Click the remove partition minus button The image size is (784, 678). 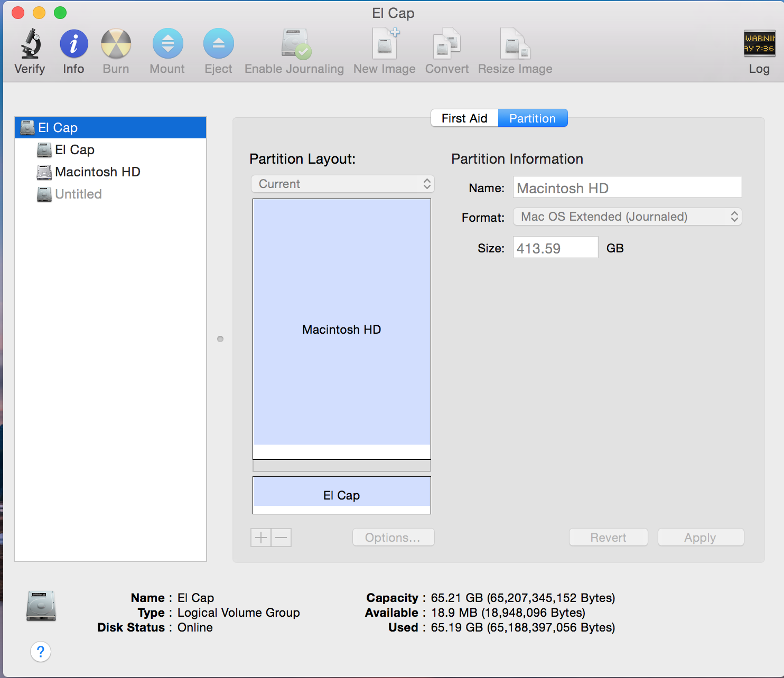click(x=281, y=538)
